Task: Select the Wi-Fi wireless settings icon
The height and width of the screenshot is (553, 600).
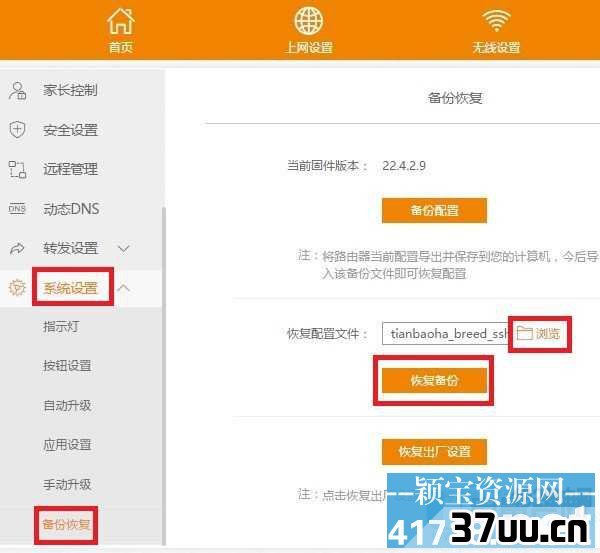Action: point(496,21)
